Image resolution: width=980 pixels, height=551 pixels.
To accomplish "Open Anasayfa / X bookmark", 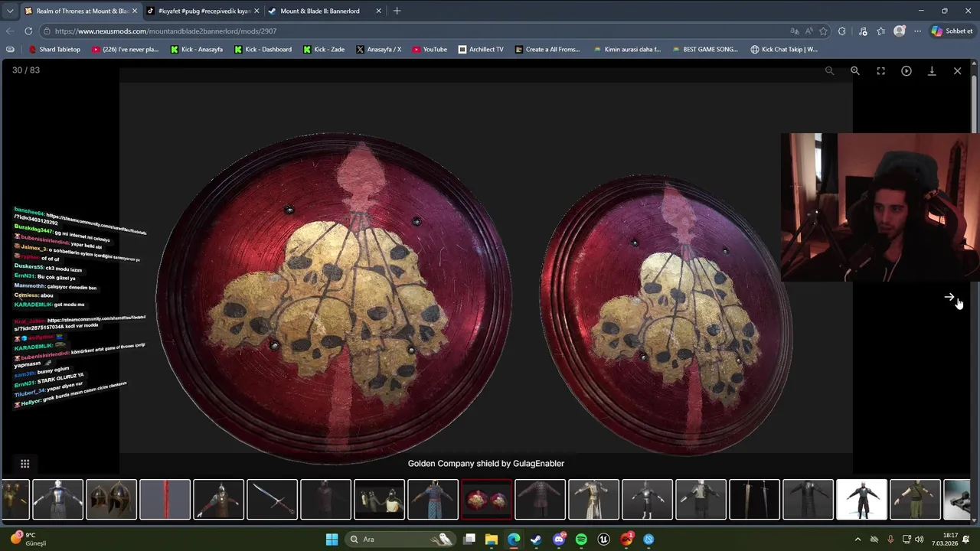I will 379,50.
